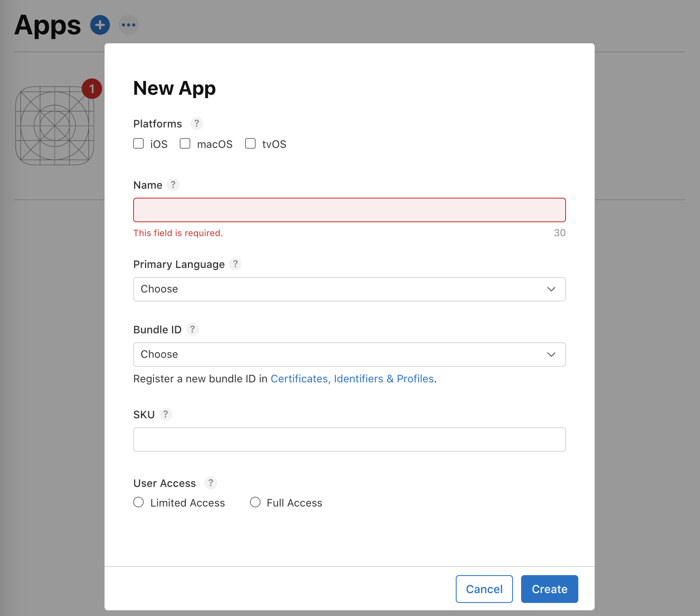Click the Platforms help icon
Screen dimensions: 700x616
[196, 123]
